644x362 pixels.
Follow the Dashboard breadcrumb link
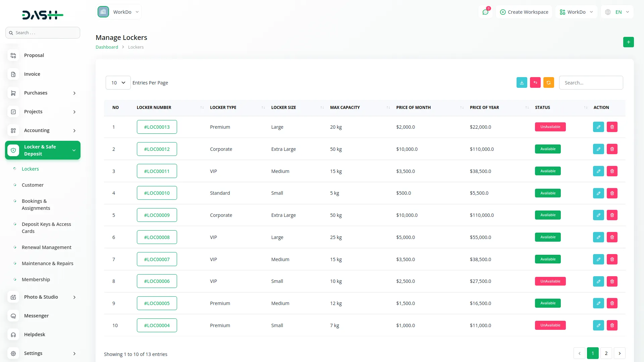(107, 47)
